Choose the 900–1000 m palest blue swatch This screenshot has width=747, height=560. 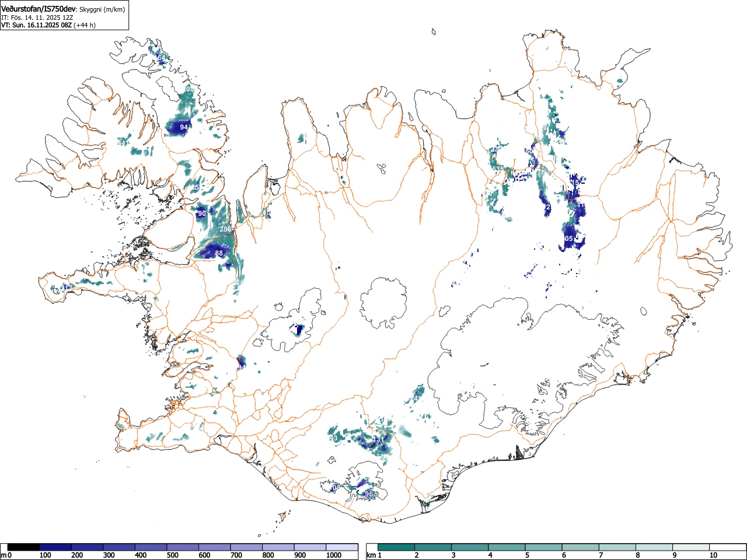point(310,547)
